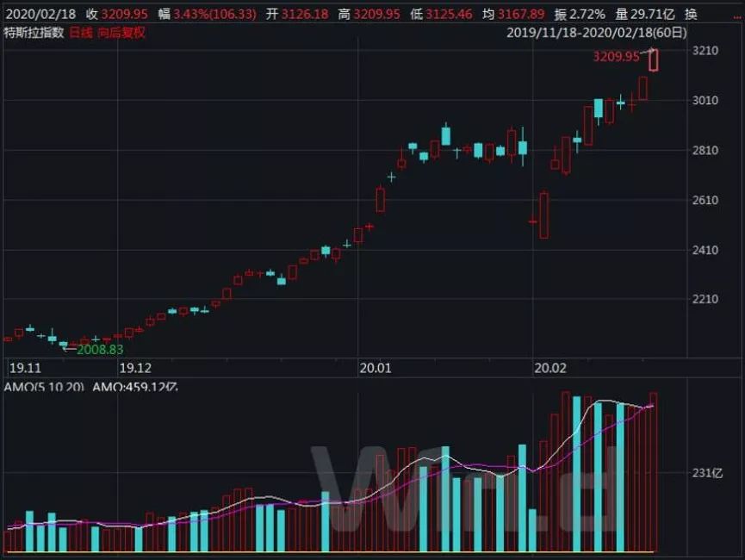Viewport: 745px width, 560px height.
Task: Click the tall red candlestick starting February
Action: pyautogui.click(x=544, y=215)
